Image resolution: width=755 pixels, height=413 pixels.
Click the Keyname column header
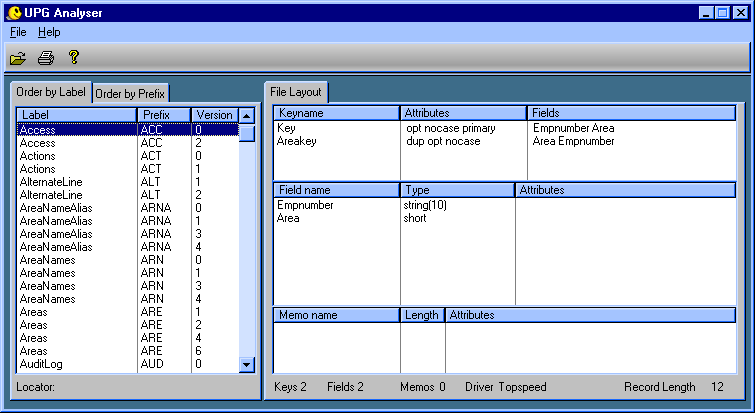(336, 114)
